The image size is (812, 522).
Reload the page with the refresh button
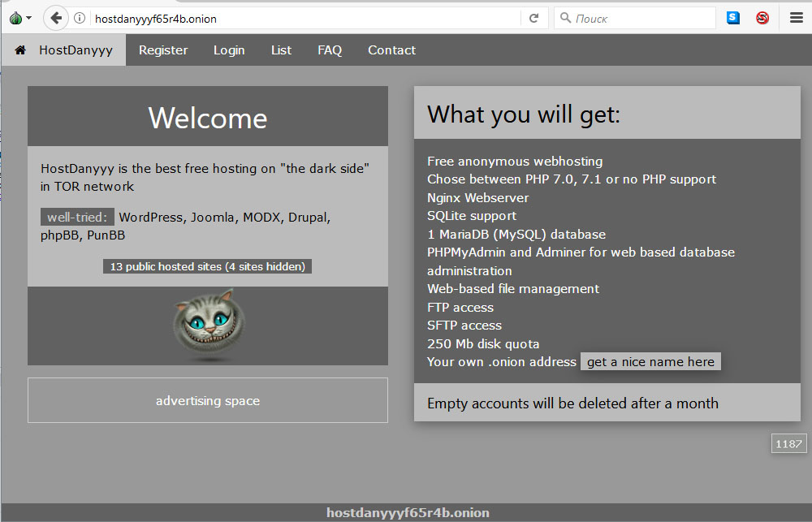(533, 18)
